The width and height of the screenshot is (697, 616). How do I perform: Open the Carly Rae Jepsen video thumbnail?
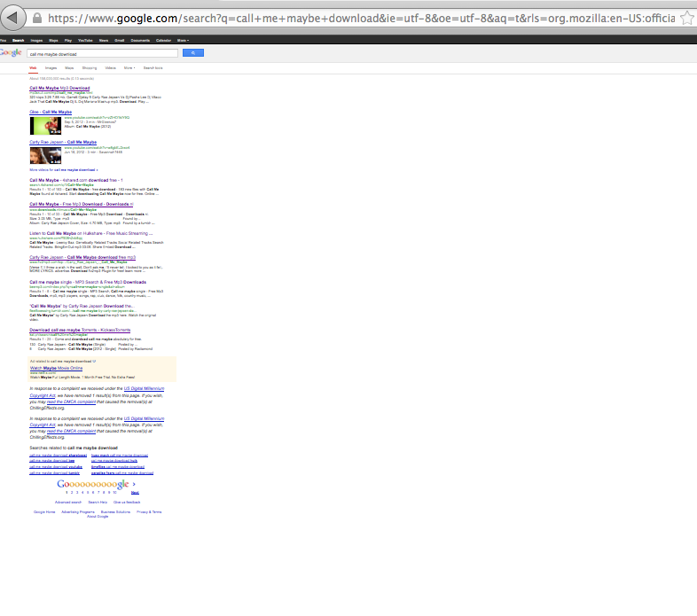click(44, 155)
